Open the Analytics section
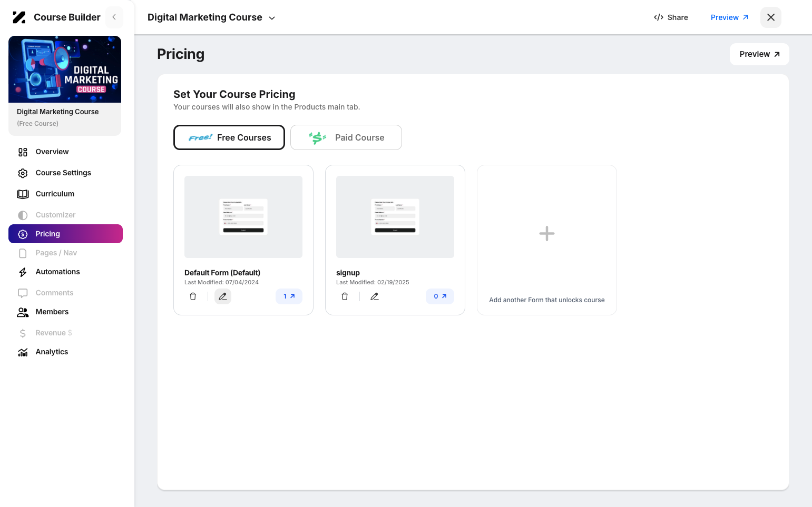The image size is (812, 507). [x=65, y=352]
